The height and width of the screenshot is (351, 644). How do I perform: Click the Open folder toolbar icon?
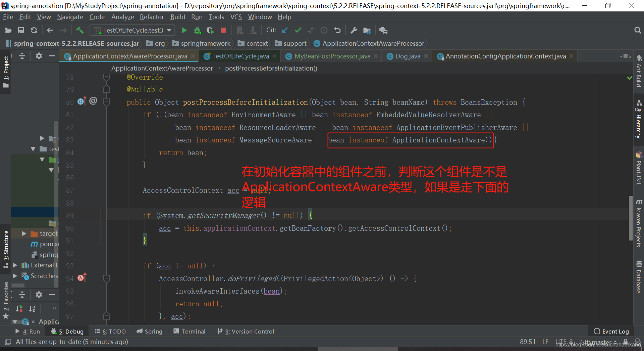click(x=8, y=31)
